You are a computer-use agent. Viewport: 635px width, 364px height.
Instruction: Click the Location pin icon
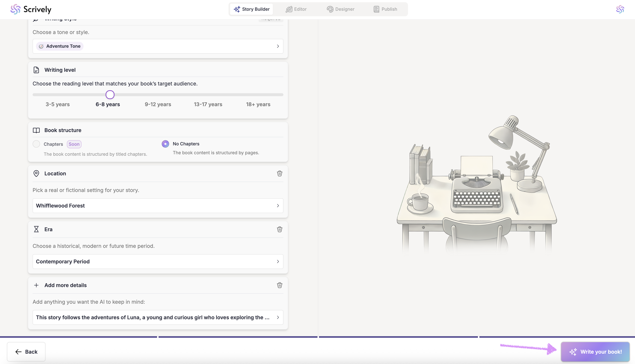[36, 173]
